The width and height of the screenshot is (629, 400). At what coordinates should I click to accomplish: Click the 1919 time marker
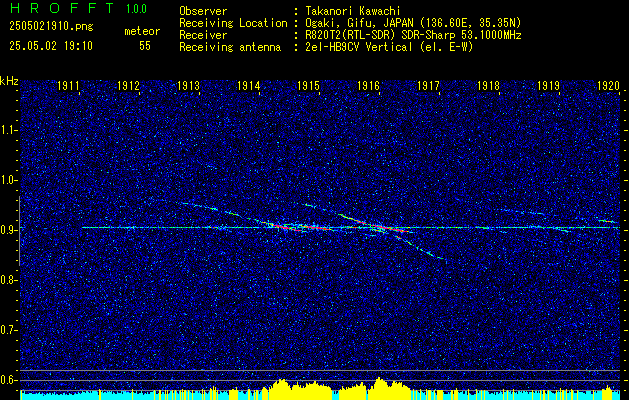coord(548,85)
